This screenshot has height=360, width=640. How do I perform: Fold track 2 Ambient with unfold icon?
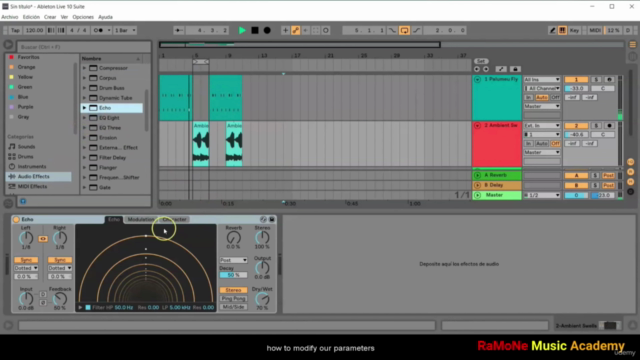pos(477,126)
